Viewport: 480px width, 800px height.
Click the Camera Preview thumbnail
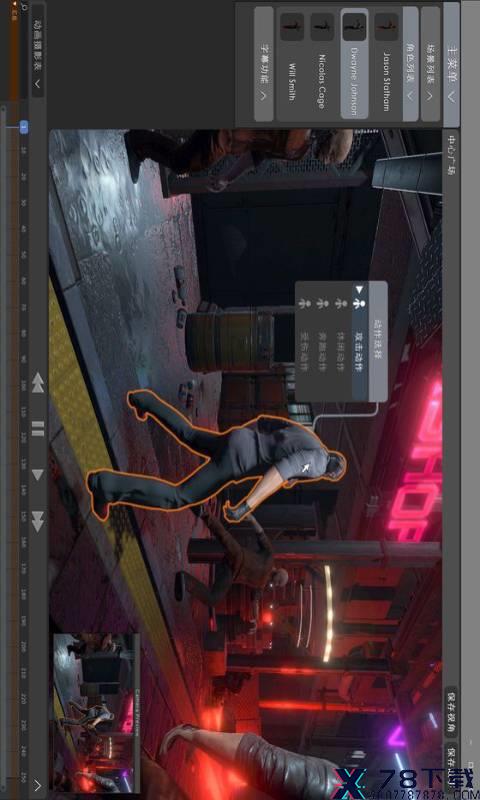96,713
